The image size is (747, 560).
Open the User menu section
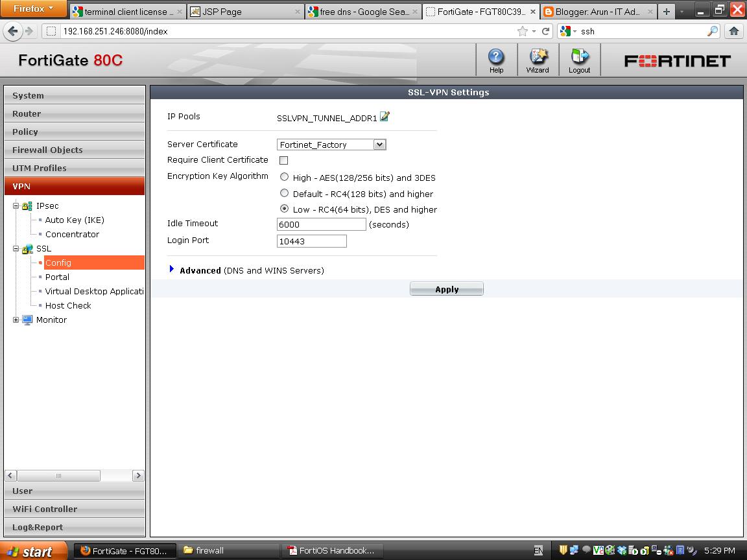[x=75, y=491]
